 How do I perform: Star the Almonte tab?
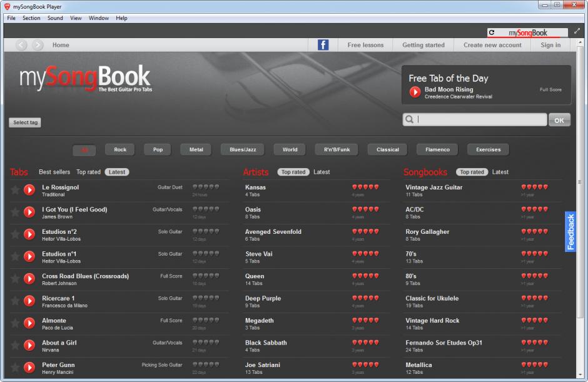[15, 323]
